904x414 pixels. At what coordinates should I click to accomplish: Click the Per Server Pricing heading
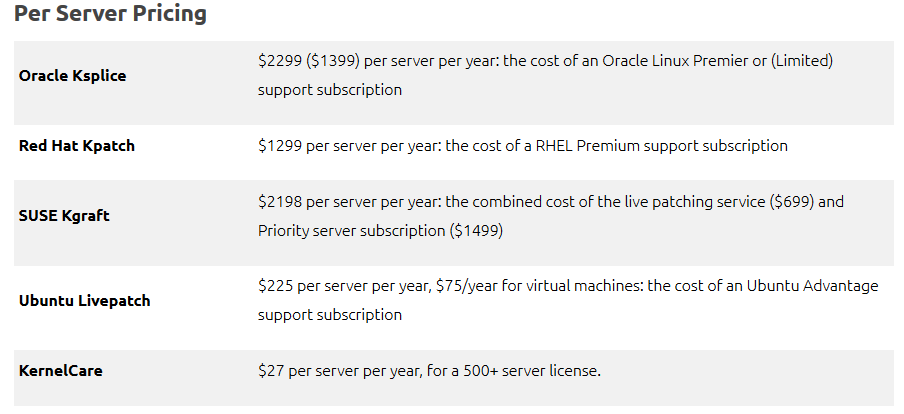click(111, 15)
